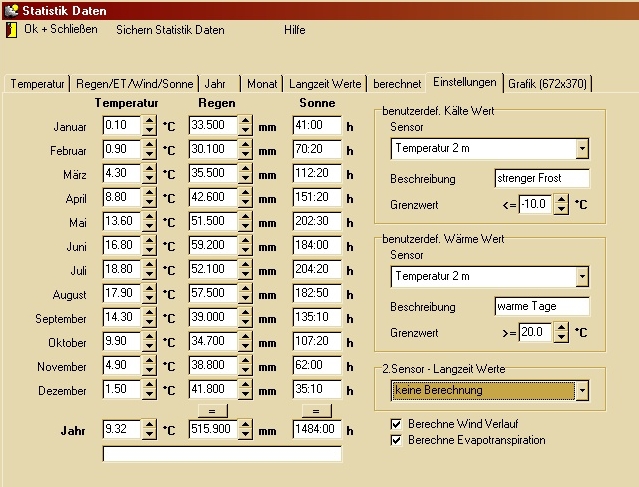
Task: Click the Ok + Schließen door icon
Action: (x=12, y=29)
